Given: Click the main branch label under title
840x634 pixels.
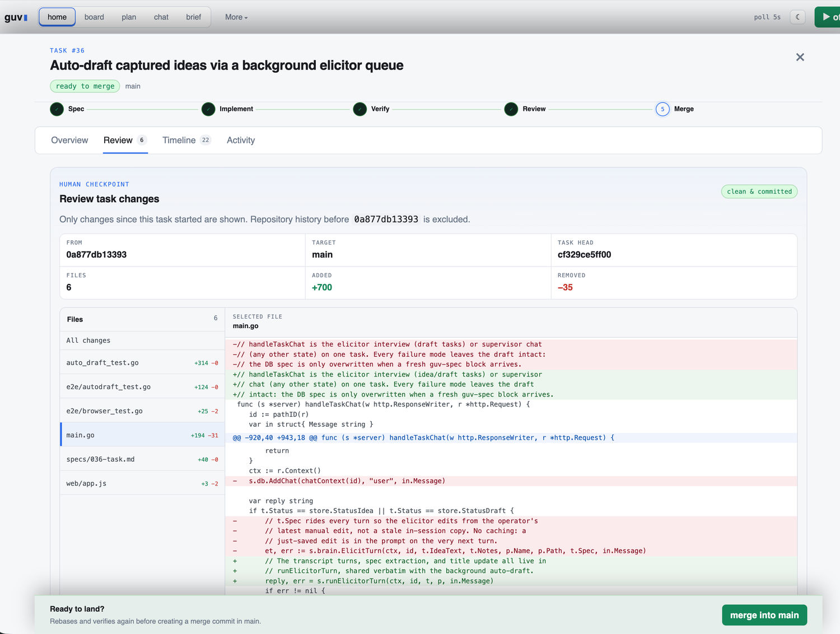Looking at the screenshot, I should click(x=133, y=86).
